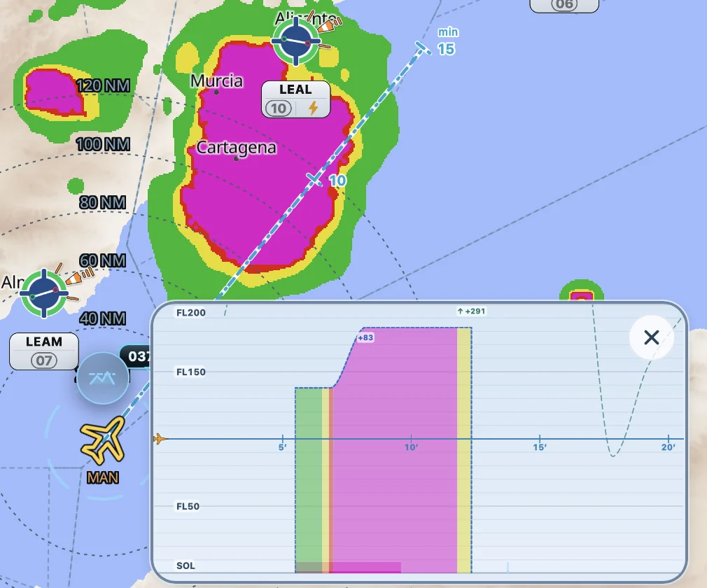Click the FL200 axis label
707x588 pixels.
pyautogui.click(x=190, y=312)
